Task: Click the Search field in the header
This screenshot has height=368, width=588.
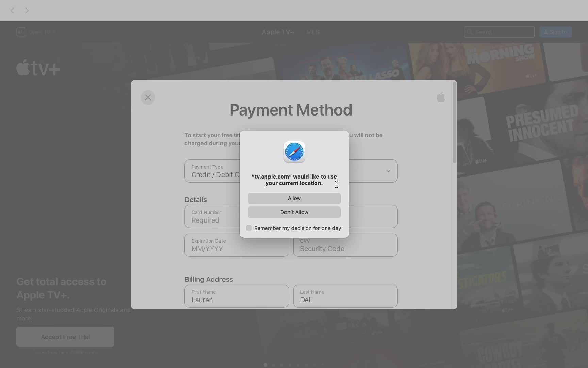Action: pos(499,32)
